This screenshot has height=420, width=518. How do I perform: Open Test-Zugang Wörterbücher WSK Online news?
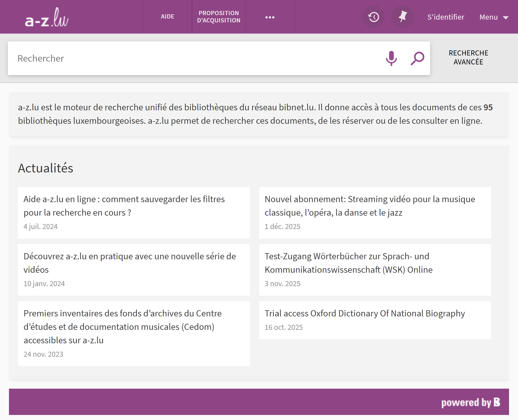(x=348, y=263)
